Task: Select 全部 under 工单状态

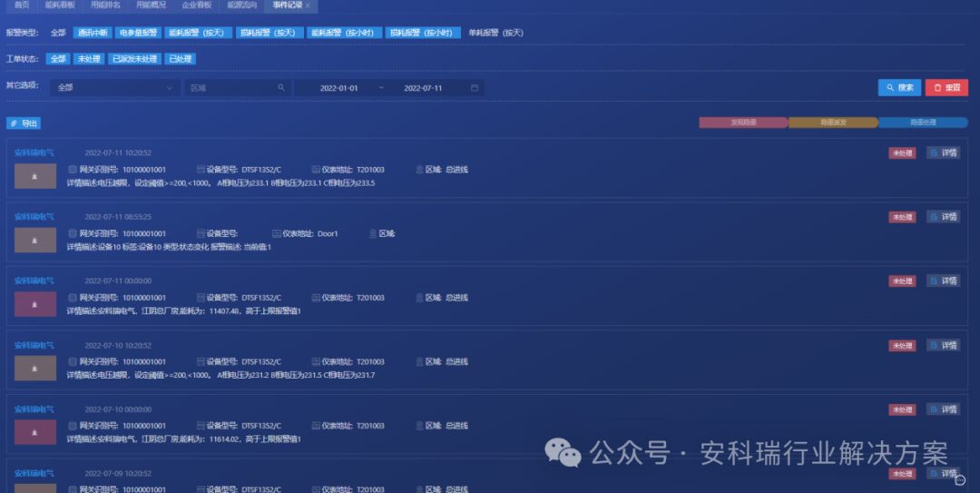Action: [57, 59]
